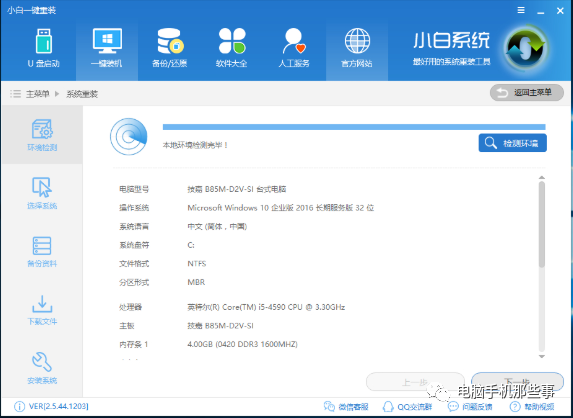Click the 中文 (简体，中国) language value
The height and width of the screenshot is (418, 573).
(x=217, y=227)
